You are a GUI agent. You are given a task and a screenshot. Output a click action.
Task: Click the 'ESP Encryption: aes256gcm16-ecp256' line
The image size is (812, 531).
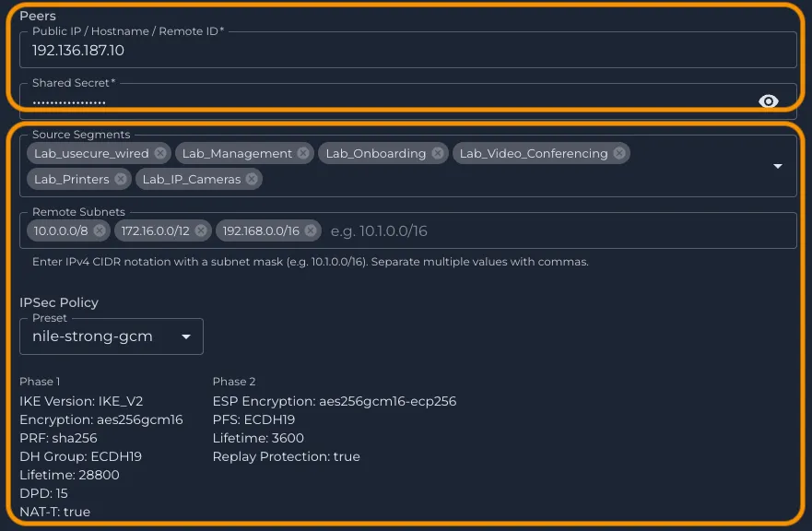tap(335, 402)
